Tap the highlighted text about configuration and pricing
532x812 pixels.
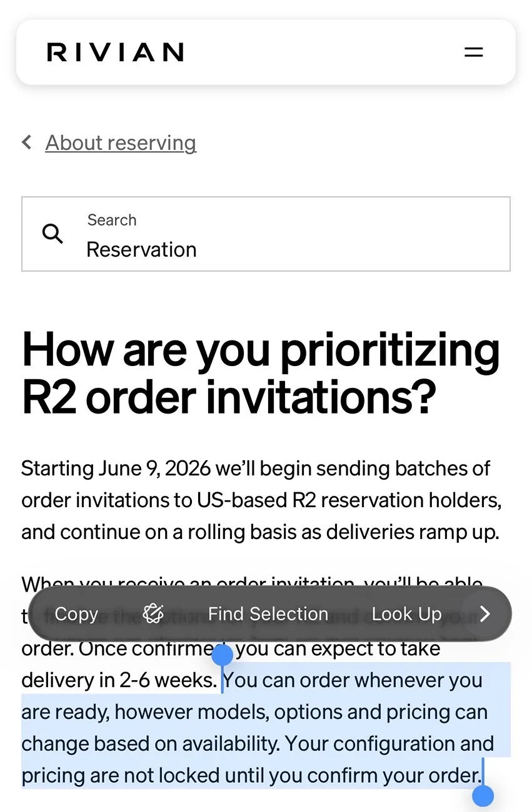click(x=258, y=760)
